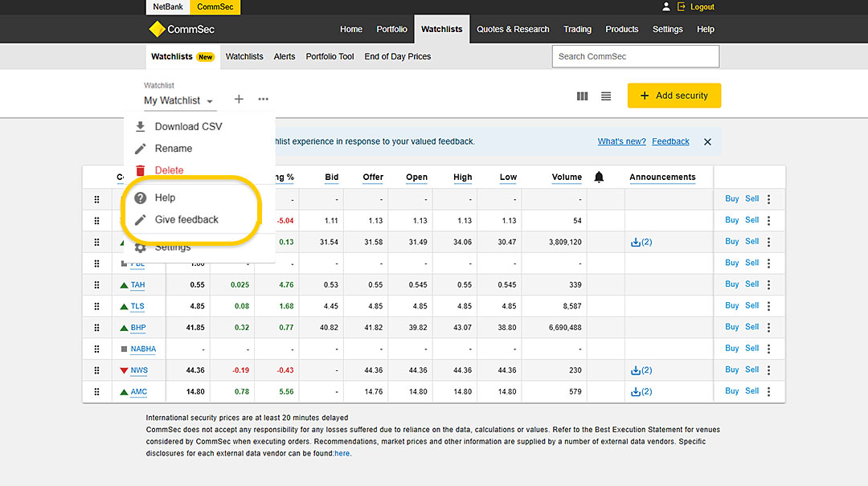This screenshot has height=486, width=868.
Task: Open the kebab menu in the volume 54 row
Action: (769, 220)
